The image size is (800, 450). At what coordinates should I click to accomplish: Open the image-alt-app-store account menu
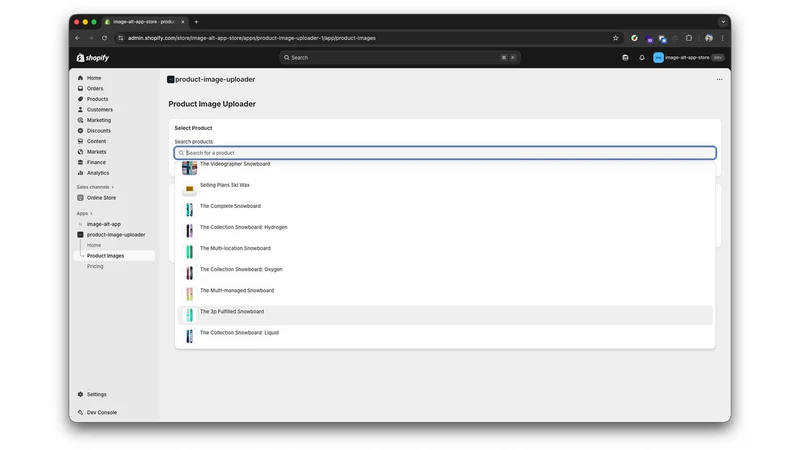point(688,58)
